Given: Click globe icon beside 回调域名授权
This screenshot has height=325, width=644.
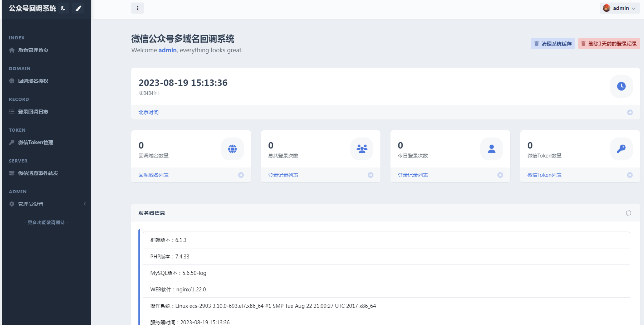Looking at the screenshot, I should coord(12,81).
